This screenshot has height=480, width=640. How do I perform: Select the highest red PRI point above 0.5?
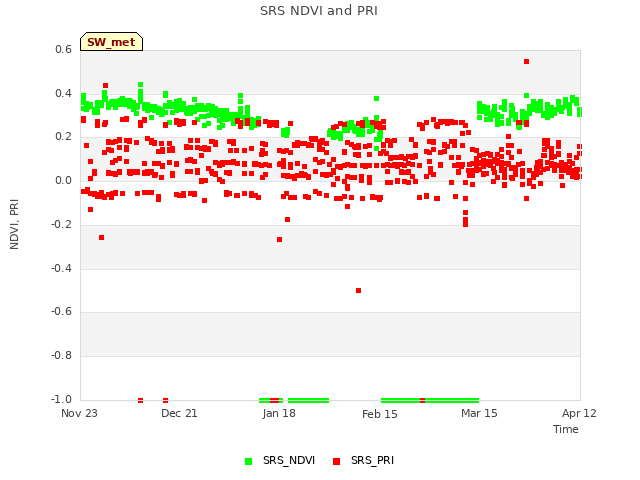click(527, 62)
